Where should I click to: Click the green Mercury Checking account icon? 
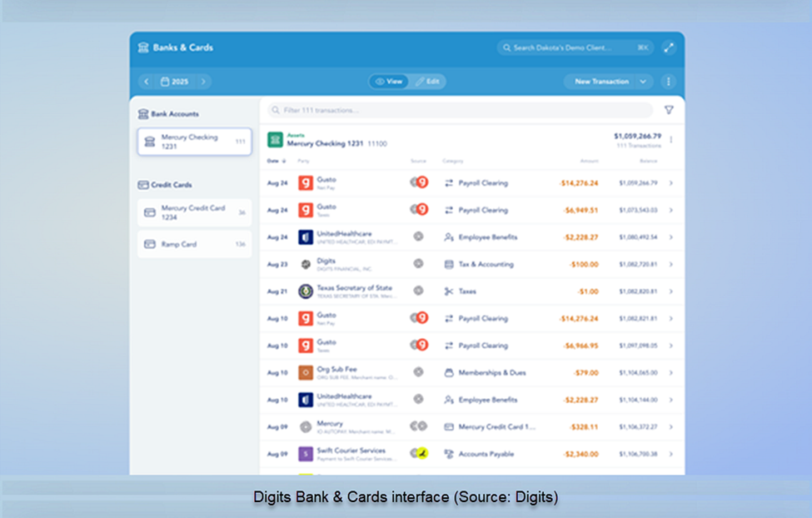point(275,140)
